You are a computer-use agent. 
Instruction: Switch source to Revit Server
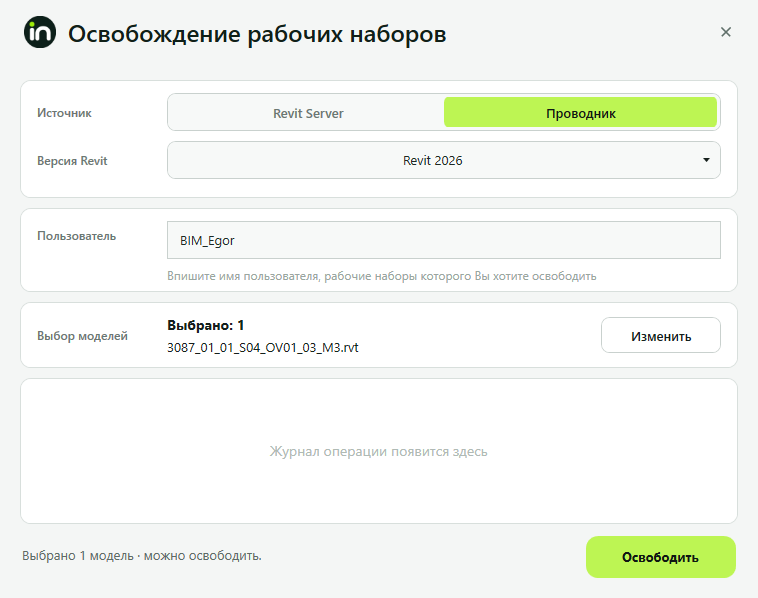pos(308,113)
